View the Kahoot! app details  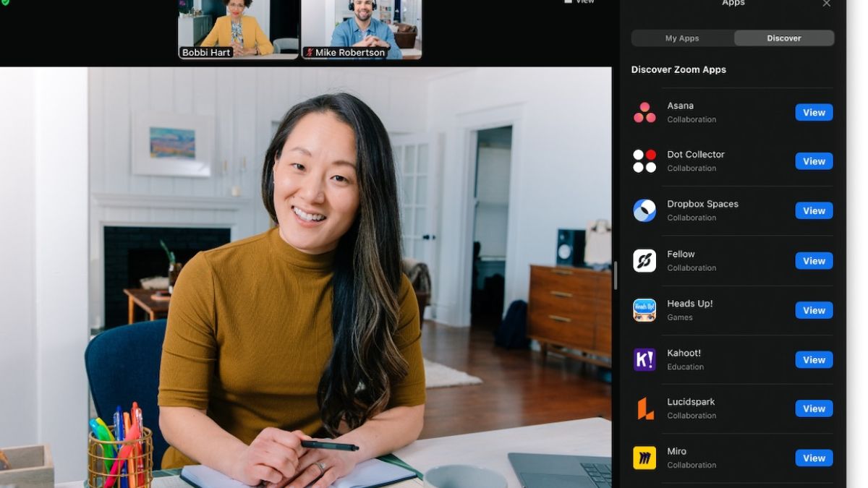tap(814, 359)
